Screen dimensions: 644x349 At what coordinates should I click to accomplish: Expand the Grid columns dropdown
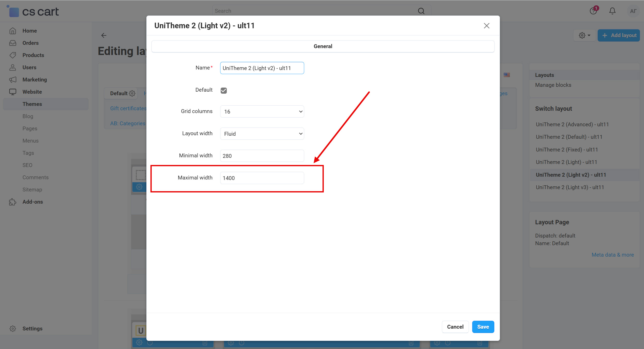pos(262,111)
